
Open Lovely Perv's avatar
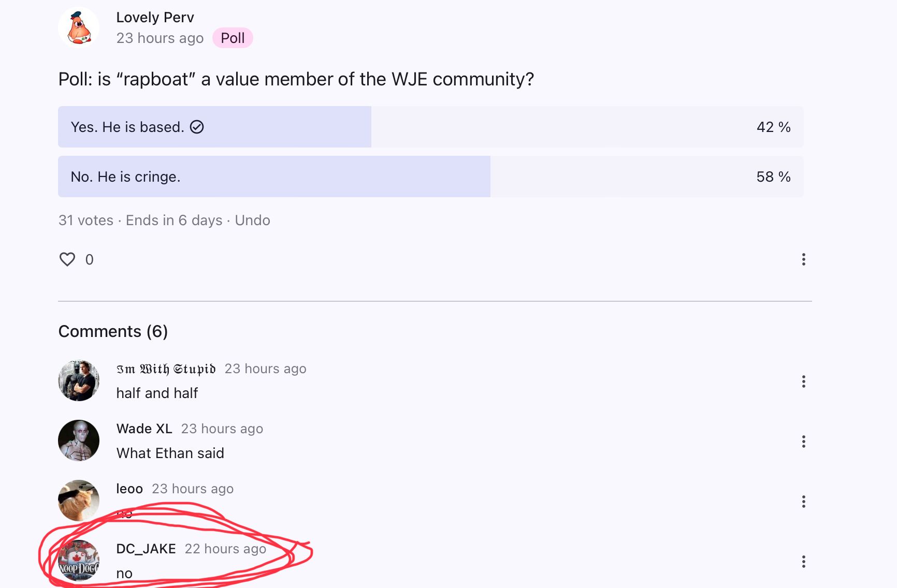pos(79,27)
